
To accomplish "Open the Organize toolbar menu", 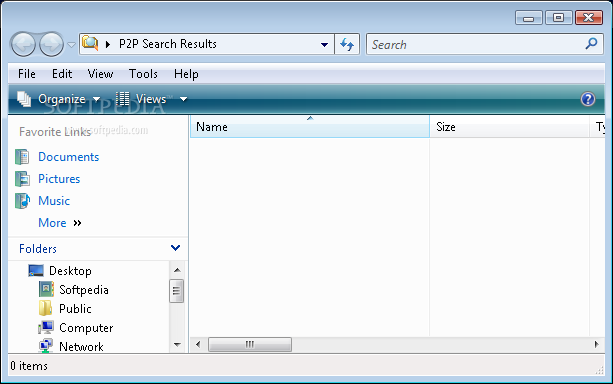I will point(58,99).
